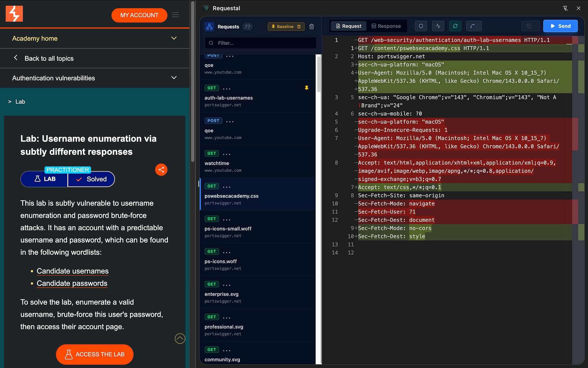Click the orange share icon
This screenshot has height=368, width=588.
coord(161,170)
